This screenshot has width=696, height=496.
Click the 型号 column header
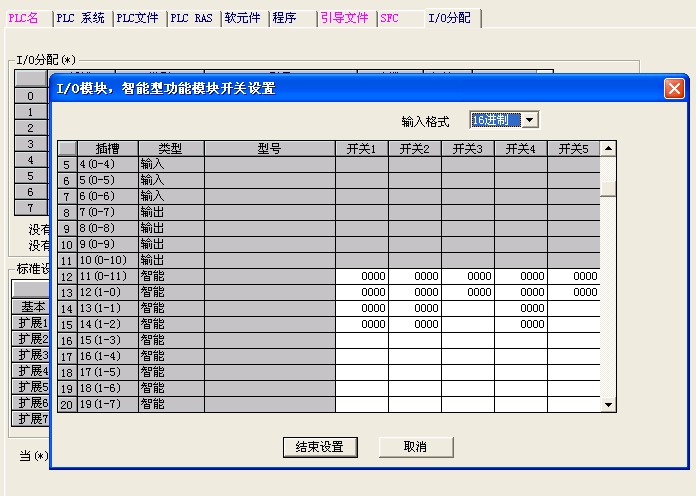click(269, 148)
